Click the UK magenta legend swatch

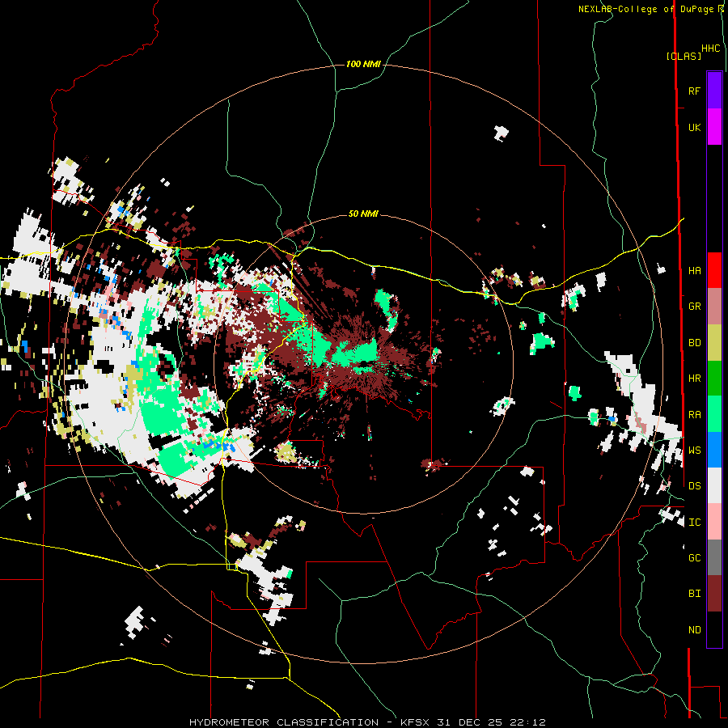pyautogui.click(x=714, y=127)
